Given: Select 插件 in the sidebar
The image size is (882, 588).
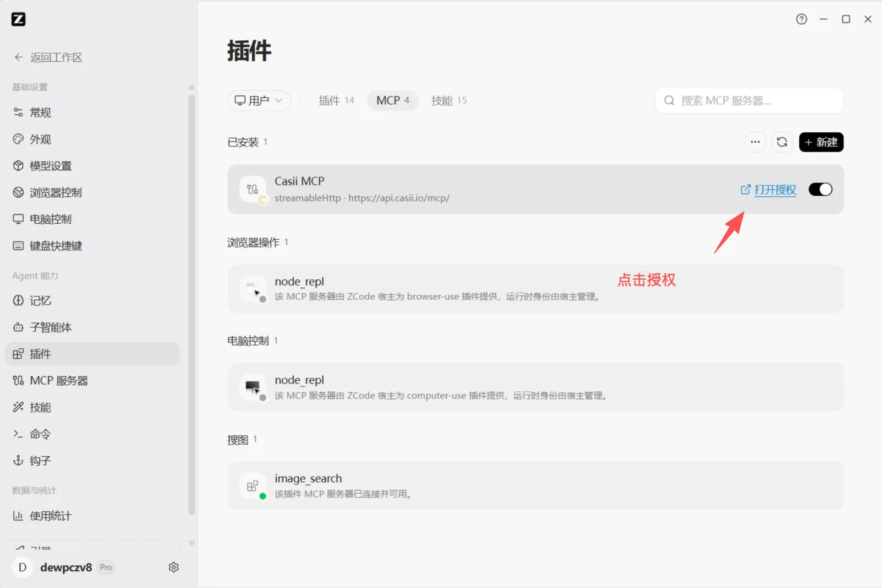Looking at the screenshot, I should 93,354.
